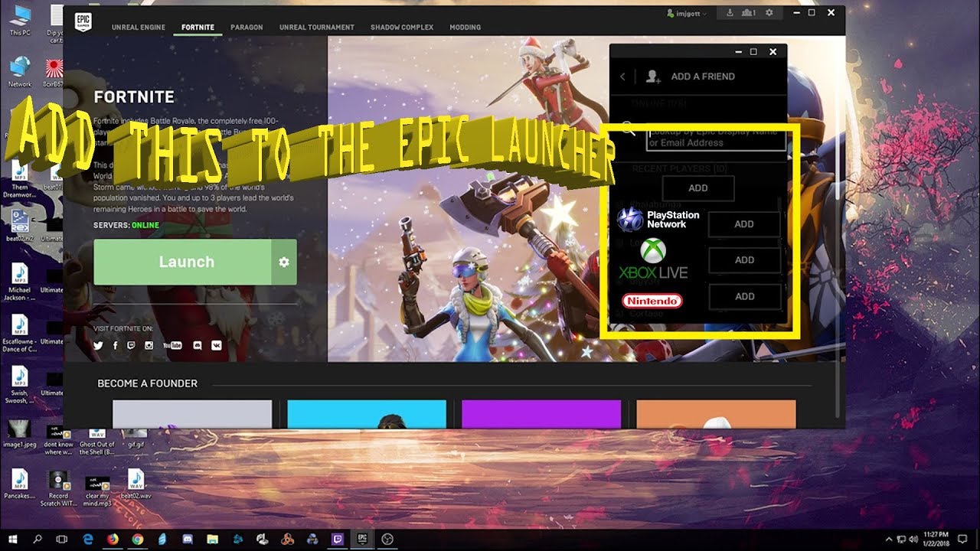Select the Fortnite tab
The width and height of the screenshot is (980, 551).
[x=198, y=28]
